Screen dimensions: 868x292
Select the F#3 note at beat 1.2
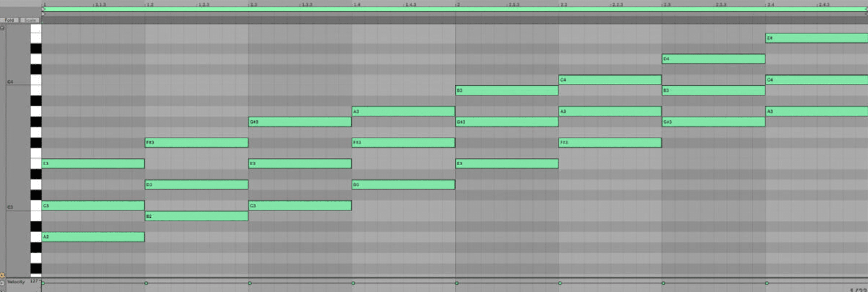(x=197, y=142)
